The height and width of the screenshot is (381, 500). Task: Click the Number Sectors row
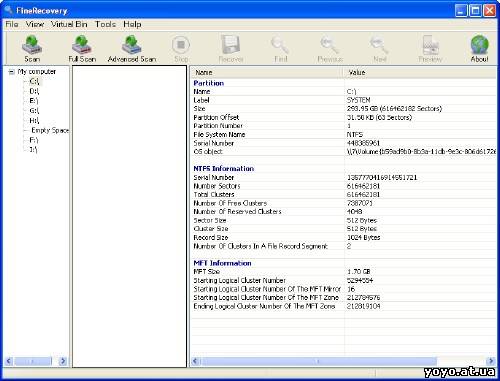point(343,186)
